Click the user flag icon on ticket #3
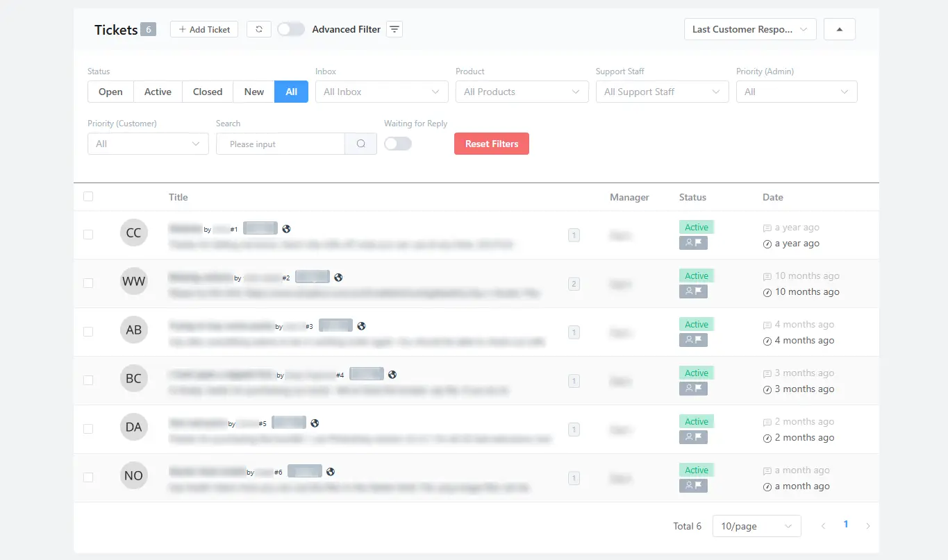Image resolution: width=948 pixels, height=560 pixels. [693, 340]
